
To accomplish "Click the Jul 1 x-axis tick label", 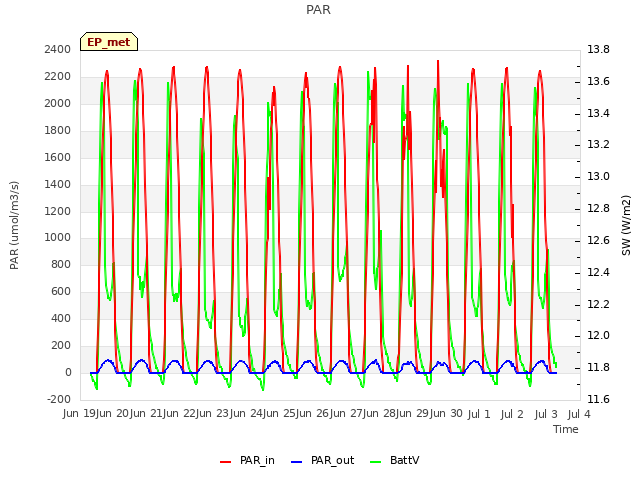I will (x=478, y=414).
